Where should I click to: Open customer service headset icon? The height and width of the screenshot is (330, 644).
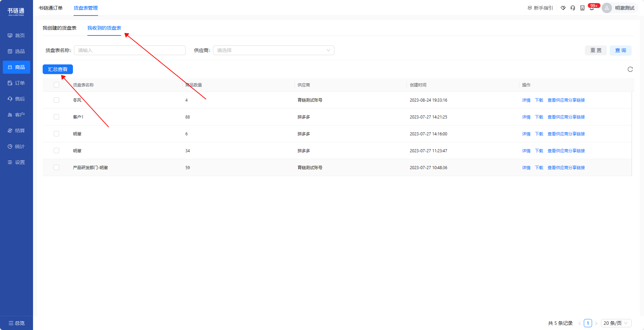point(573,8)
